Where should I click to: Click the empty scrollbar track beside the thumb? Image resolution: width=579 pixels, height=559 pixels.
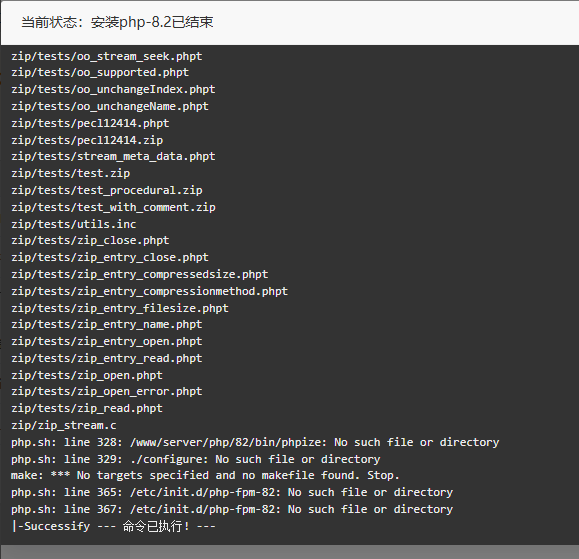[354, 552]
